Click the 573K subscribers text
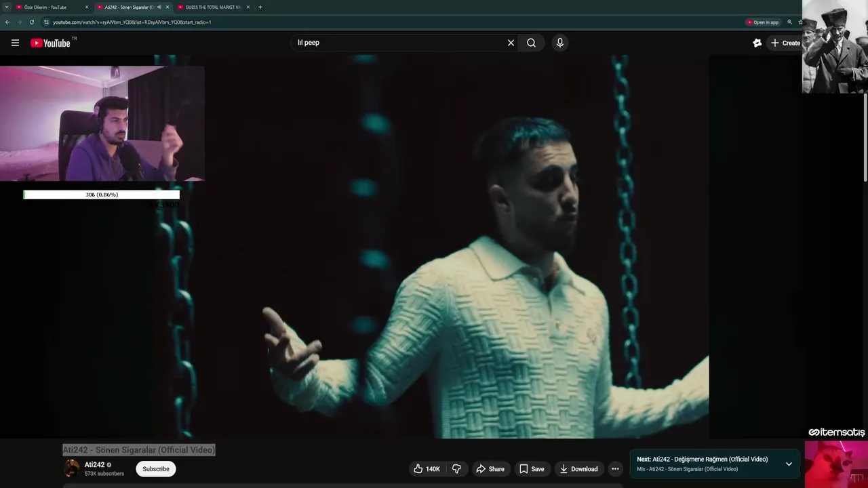This screenshot has width=868, height=488. tap(104, 474)
